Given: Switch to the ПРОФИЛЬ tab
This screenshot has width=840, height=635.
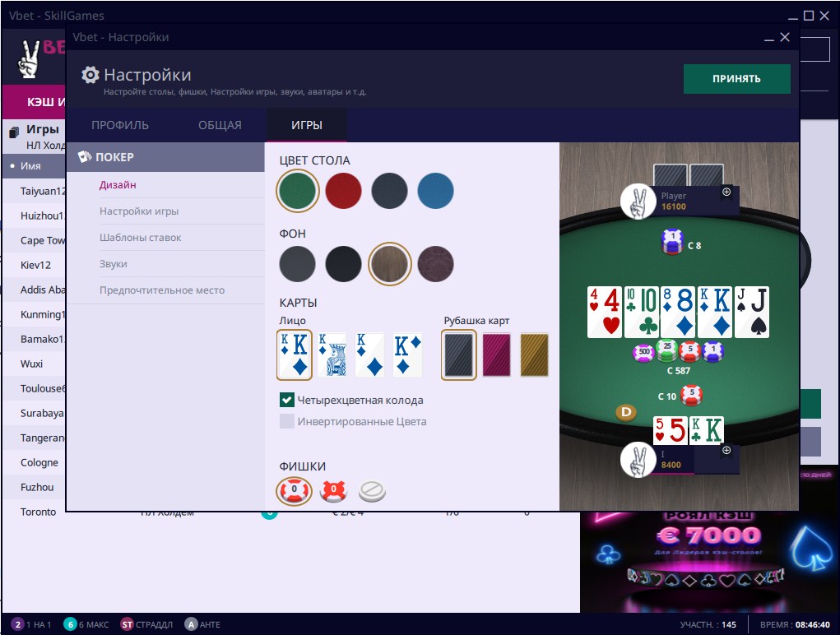Looking at the screenshot, I should (120, 125).
